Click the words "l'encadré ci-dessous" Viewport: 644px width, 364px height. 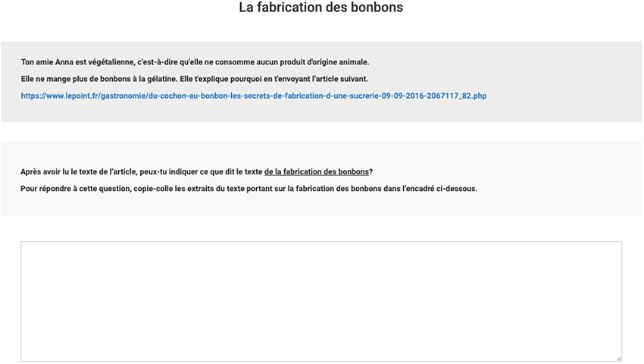coord(440,189)
